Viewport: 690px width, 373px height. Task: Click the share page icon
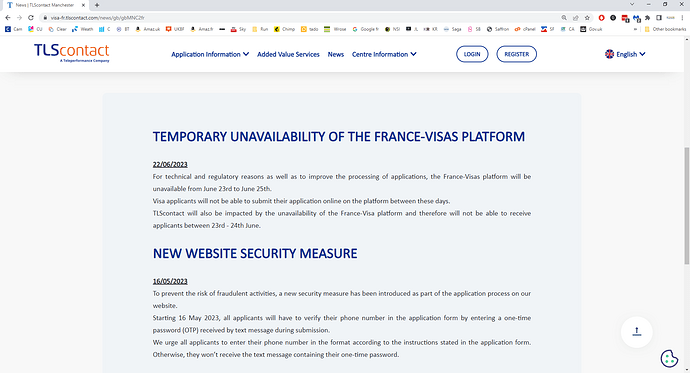point(575,18)
